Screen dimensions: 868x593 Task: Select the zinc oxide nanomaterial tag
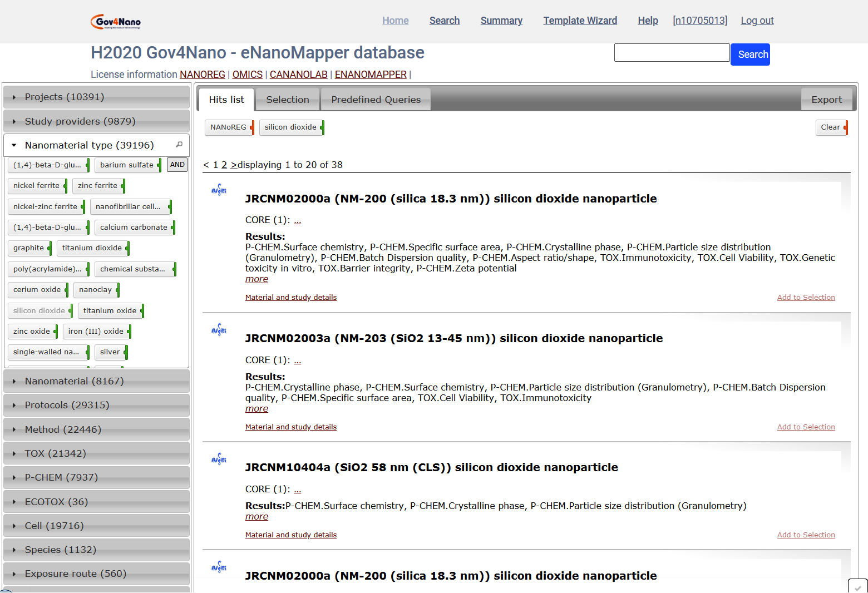pyautogui.click(x=32, y=332)
